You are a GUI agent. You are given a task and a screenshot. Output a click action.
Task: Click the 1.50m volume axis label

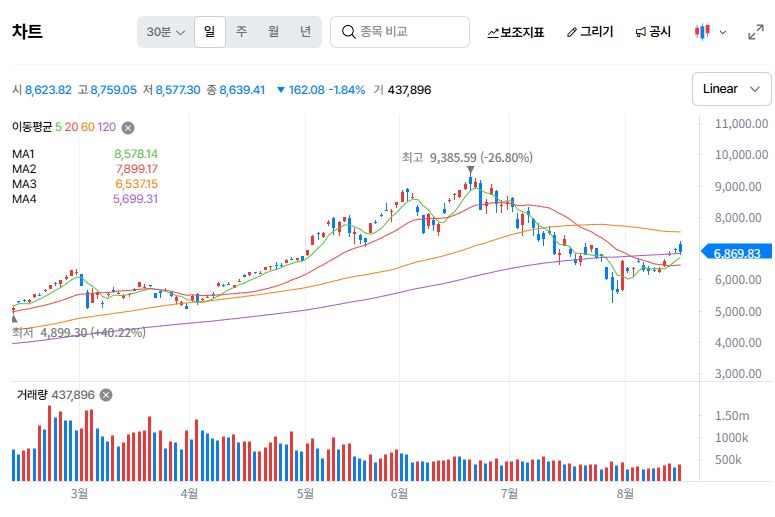(732, 416)
